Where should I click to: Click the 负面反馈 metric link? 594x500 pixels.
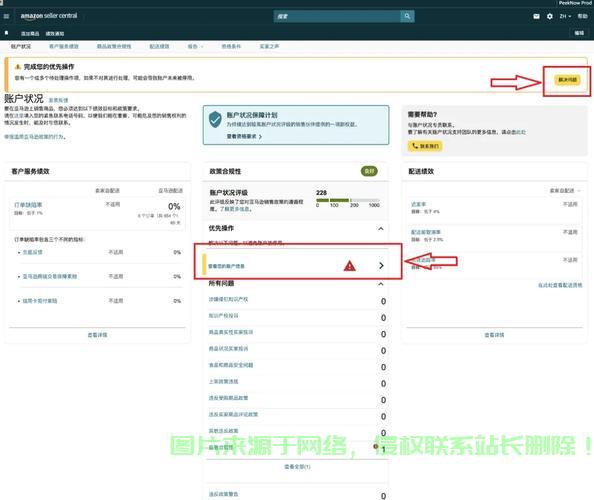[33, 252]
